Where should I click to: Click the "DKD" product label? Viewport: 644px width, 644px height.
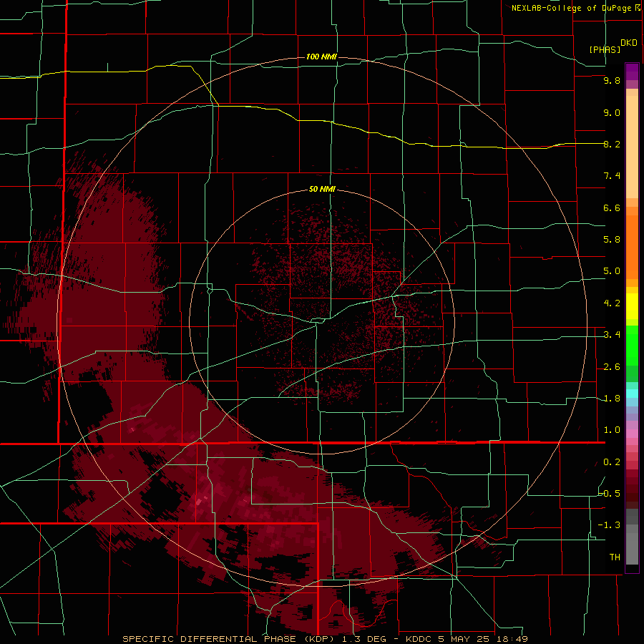pos(629,43)
